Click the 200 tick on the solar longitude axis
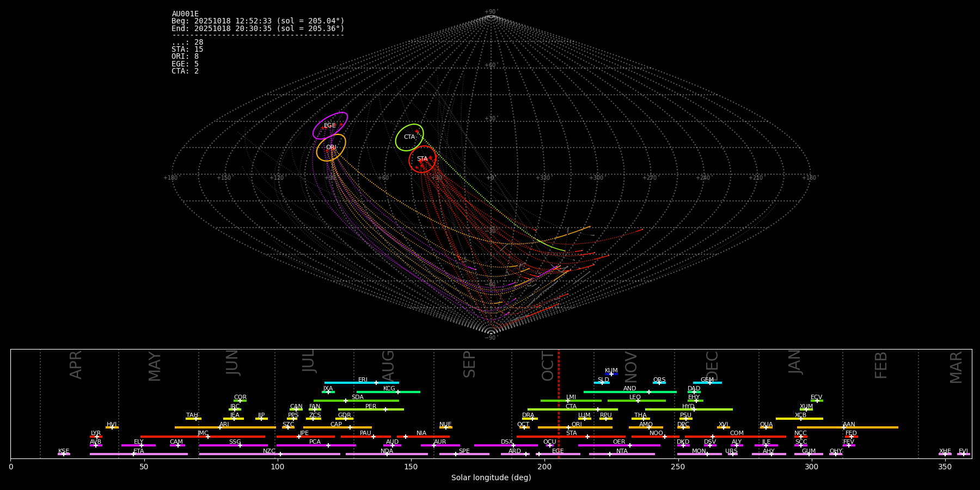Screen dimensions: 980x490 [544, 467]
